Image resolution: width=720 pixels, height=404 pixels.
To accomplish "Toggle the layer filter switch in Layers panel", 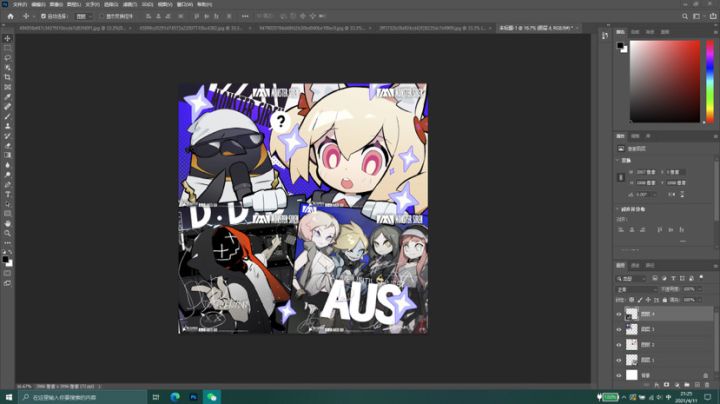I will [701, 278].
